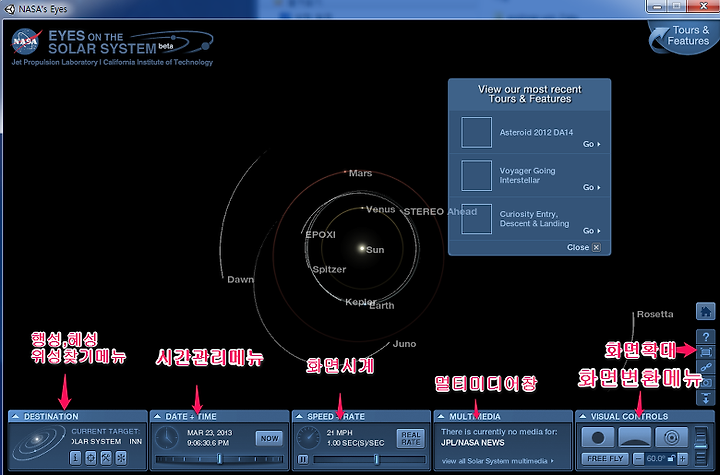The image size is (720, 475).
Task: Select the horizon surface view
Action: pos(635,437)
